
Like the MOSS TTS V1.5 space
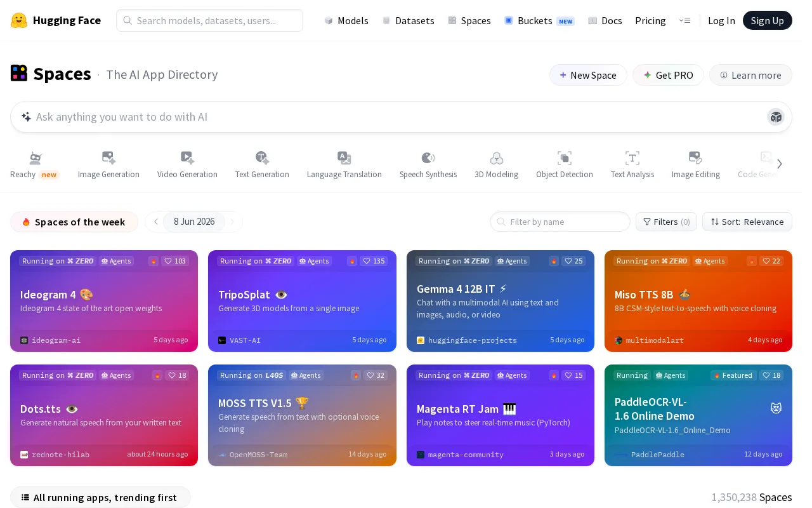(x=376, y=375)
